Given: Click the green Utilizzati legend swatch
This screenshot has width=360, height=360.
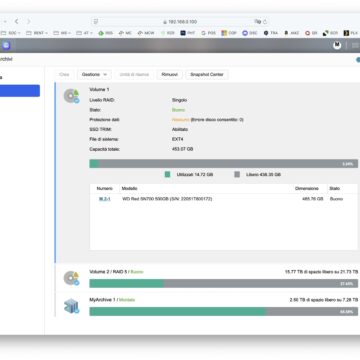Looking at the screenshot, I should (x=167, y=174).
